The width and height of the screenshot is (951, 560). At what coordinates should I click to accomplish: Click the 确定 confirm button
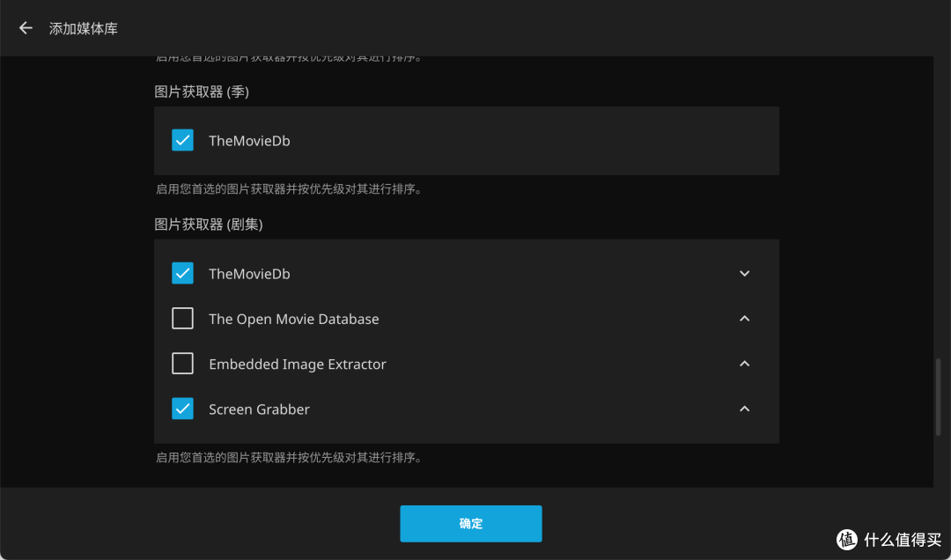[x=470, y=524]
